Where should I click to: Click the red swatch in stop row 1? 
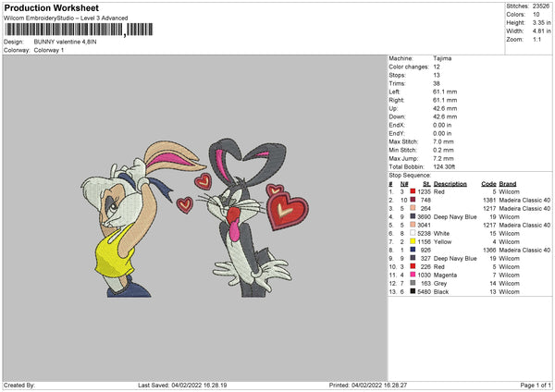(x=413, y=191)
